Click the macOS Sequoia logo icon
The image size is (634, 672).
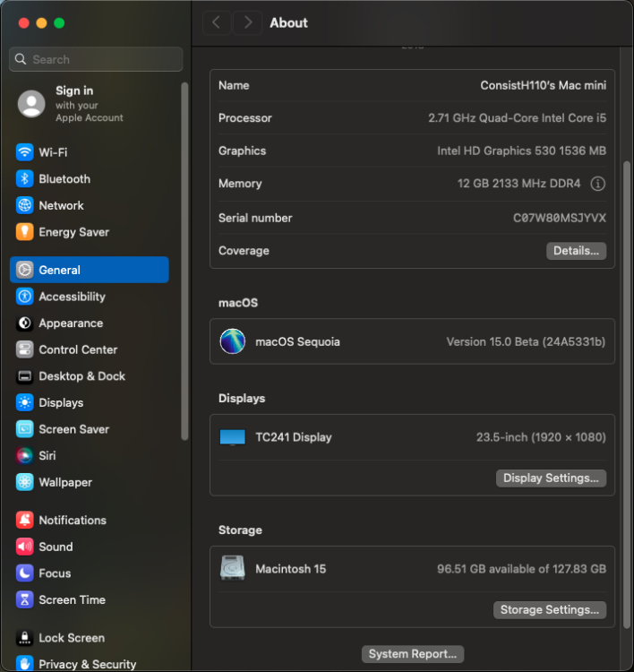tap(233, 341)
